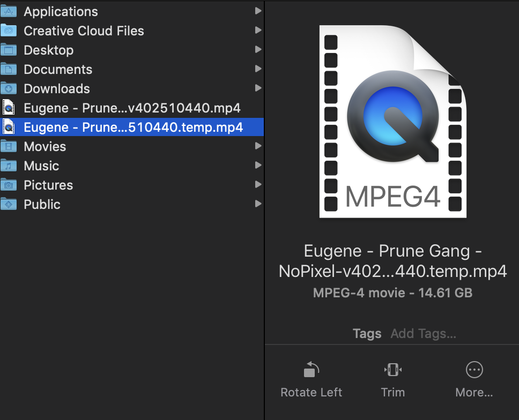The image size is (519, 420).
Task: Click the Trim video icon
Action: 393,370
